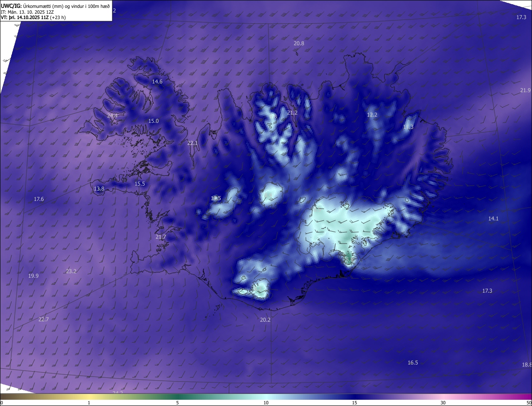Click the 18.8 value at the bottom right
Image resolution: width=532 pixels, height=406 pixels.
point(527,365)
